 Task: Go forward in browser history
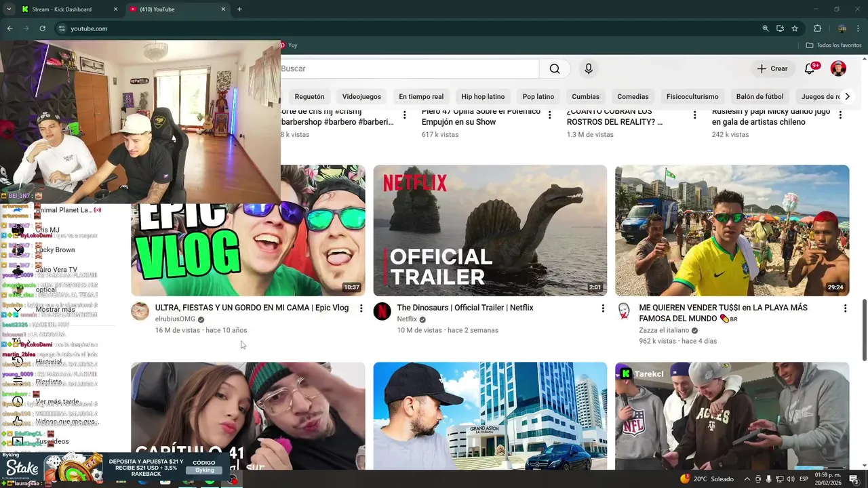pos(26,28)
